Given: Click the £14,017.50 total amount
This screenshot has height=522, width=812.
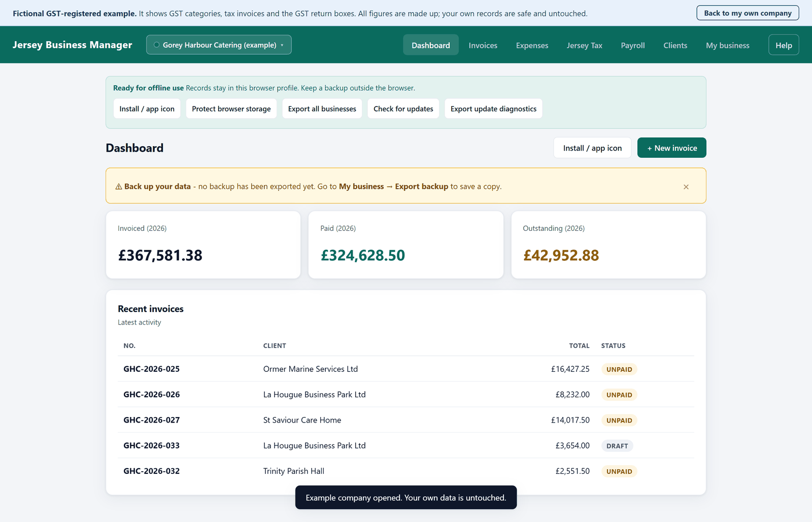Looking at the screenshot, I should (570, 420).
